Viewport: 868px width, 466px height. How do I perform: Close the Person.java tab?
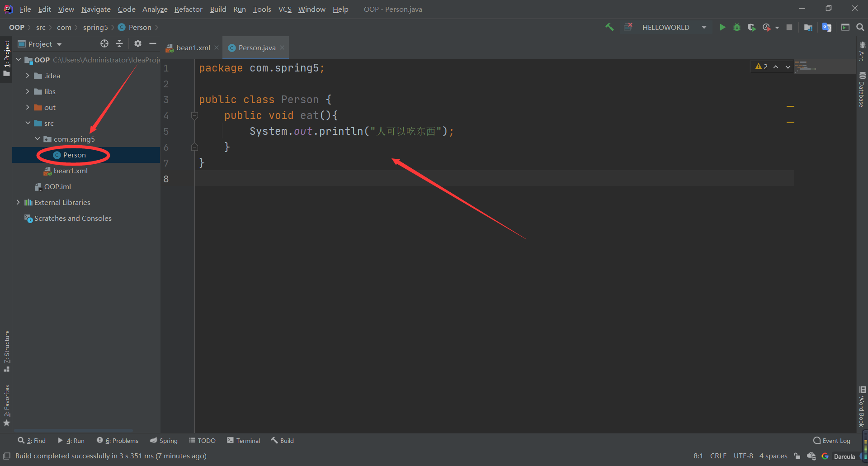pyautogui.click(x=282, y=48)
